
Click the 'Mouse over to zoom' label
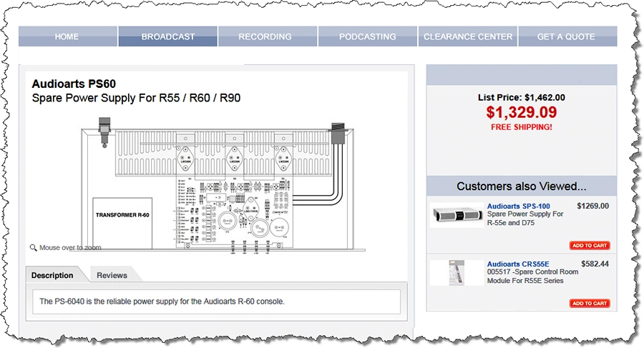click(x=70, y=247)
